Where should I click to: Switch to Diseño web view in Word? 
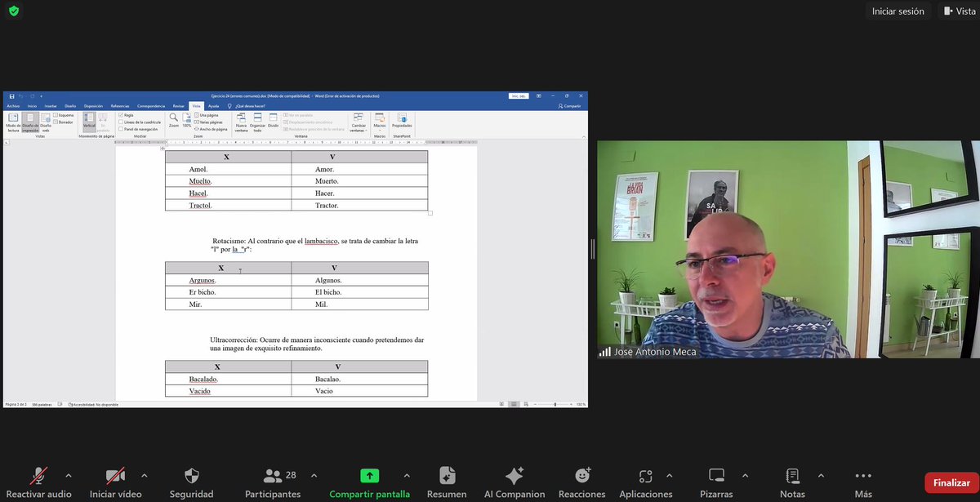[45, 122]
